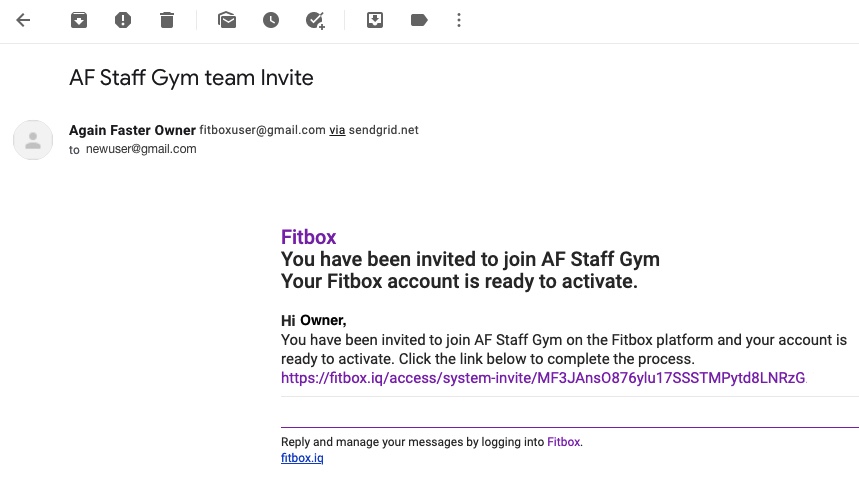This screenshot has width=859, height=478.
Task: Go back to inbox with arrow icon
Action: coord(23,20)
